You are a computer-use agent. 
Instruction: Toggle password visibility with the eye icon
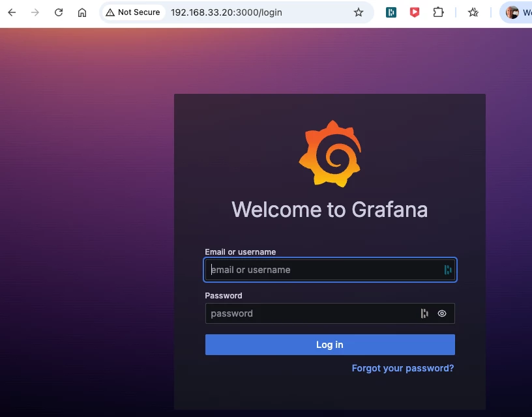pyautogui.click(x=442, y=313)
